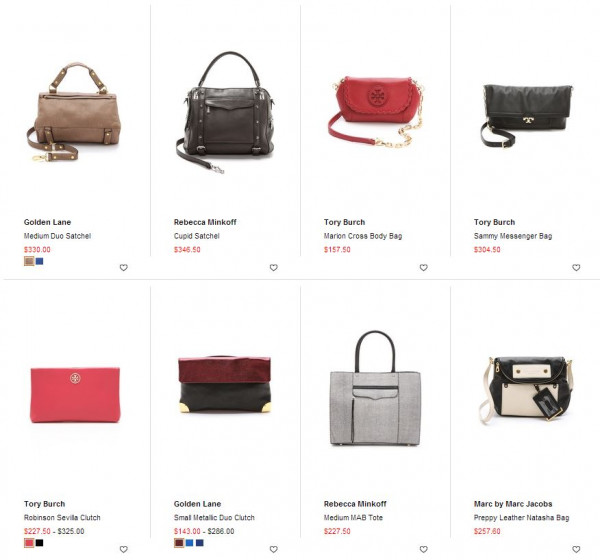Screen dimensions: 600x560
Task: Save Medium MAB Tote with heart icon
Action: click(424, 549)
